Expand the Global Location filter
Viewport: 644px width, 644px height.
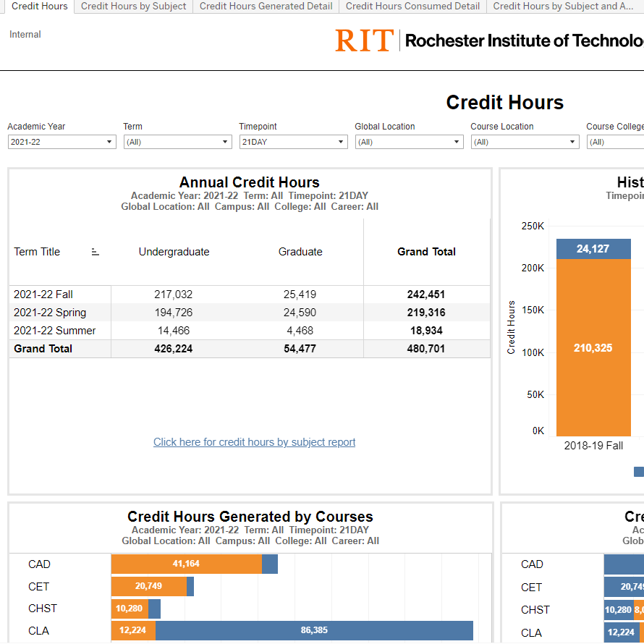click(x=409, y=142)
